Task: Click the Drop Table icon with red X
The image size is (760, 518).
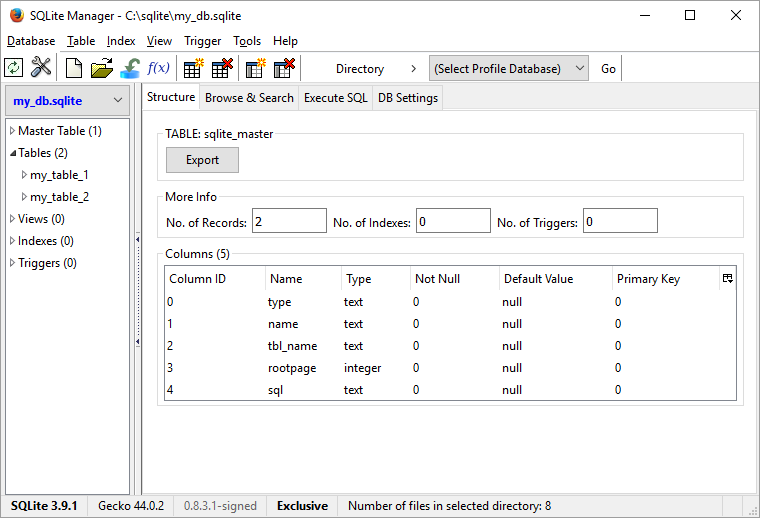Action: click(222, 68)
